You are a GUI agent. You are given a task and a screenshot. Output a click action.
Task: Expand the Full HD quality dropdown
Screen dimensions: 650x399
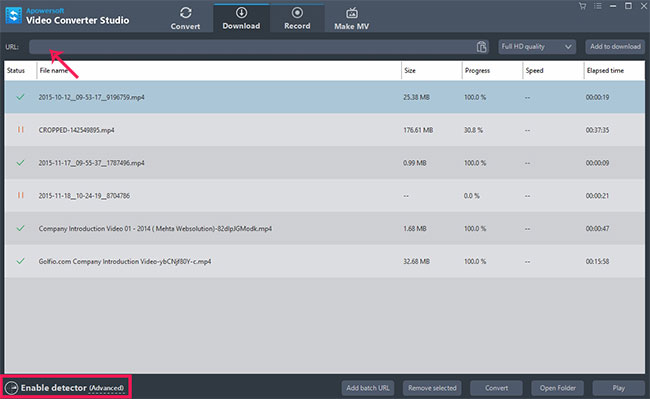point(537,47)
